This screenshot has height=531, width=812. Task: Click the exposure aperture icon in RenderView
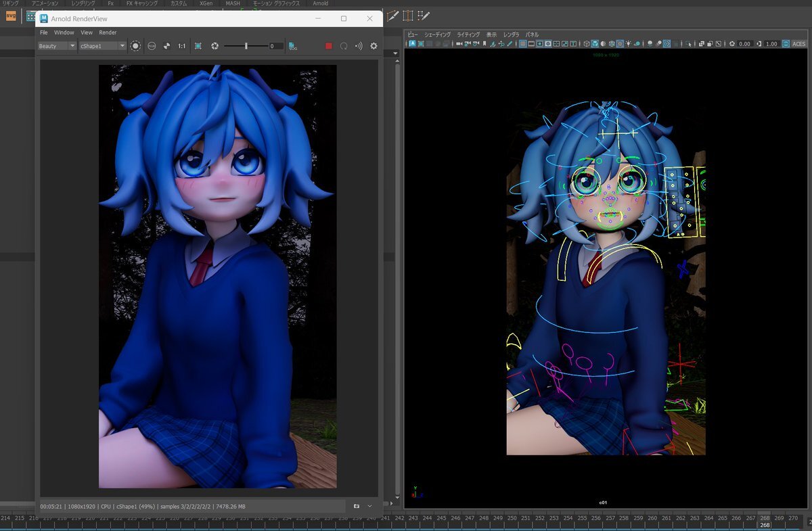tap(215, 46)
